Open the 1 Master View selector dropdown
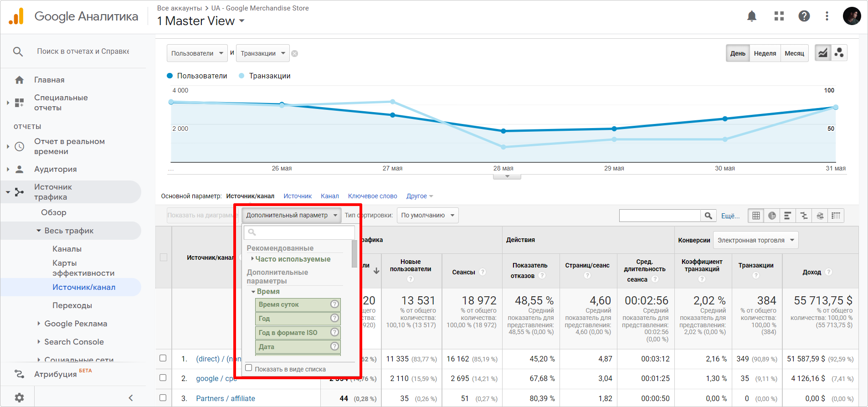Screen dimensions: 868x407 click(x=201, y=21)
